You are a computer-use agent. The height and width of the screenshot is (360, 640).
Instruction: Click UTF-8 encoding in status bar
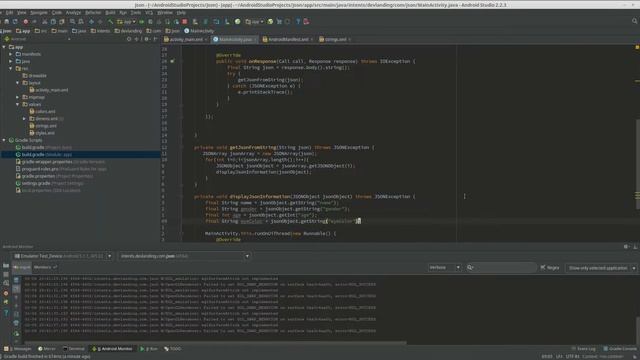(573, 357)
